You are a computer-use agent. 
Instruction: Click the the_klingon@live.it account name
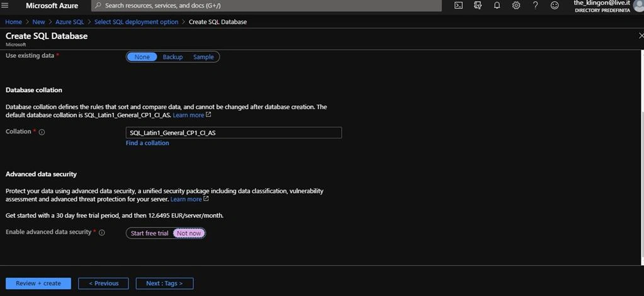click(x=602, y=3)
